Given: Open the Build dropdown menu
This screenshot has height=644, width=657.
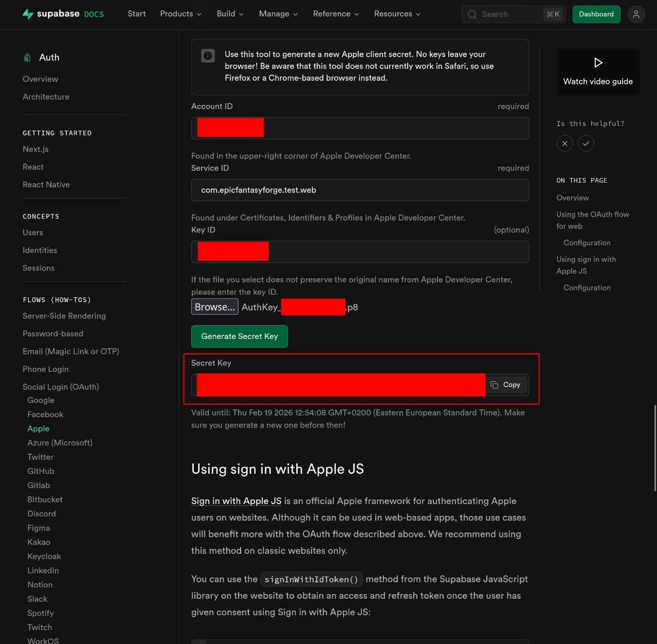Looking at the screenshot, I should click(230, 14).
